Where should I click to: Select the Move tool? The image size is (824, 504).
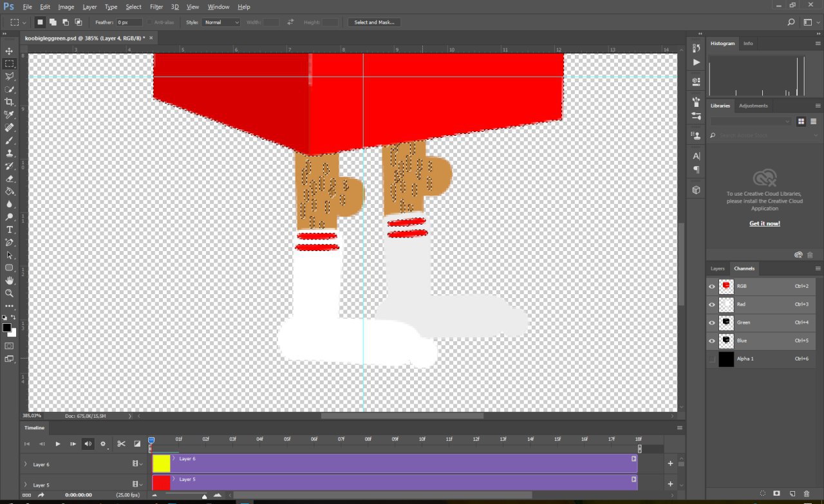click(x=9, y=51)
